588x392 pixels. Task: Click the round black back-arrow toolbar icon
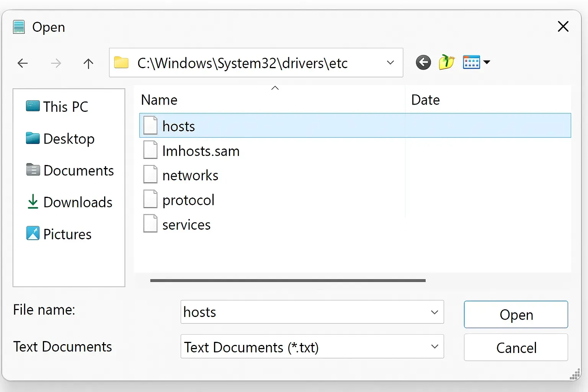[423, 62]
